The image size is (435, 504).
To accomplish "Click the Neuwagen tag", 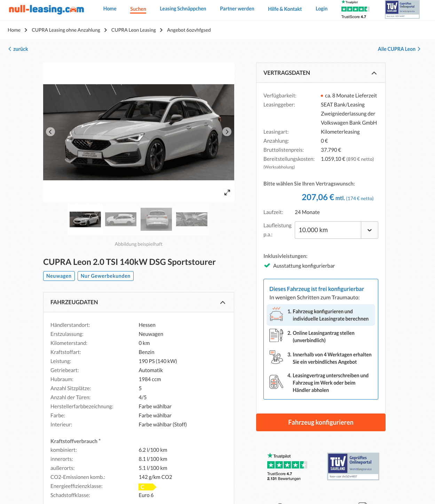I will (59, 276).
